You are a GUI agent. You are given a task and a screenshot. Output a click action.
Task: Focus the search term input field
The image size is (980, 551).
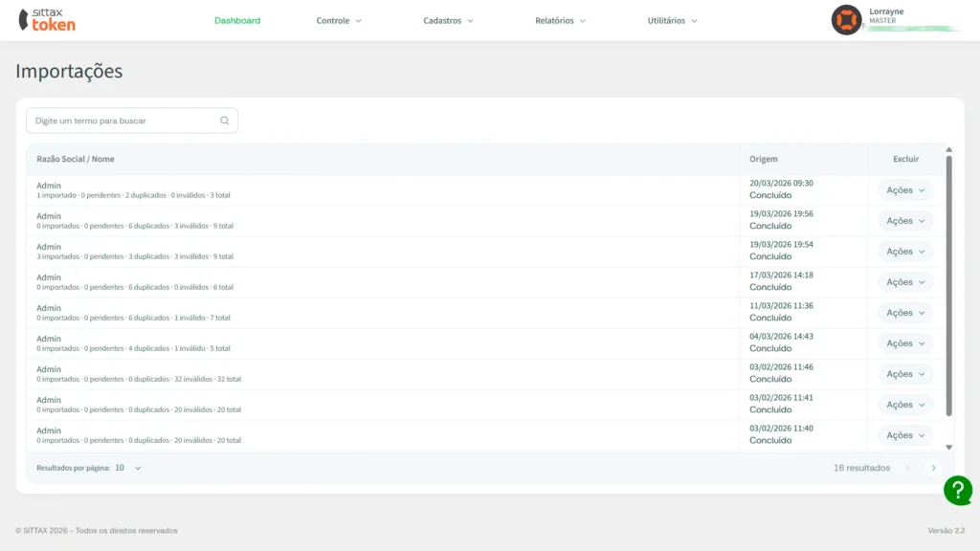click(x=132, y=121)
